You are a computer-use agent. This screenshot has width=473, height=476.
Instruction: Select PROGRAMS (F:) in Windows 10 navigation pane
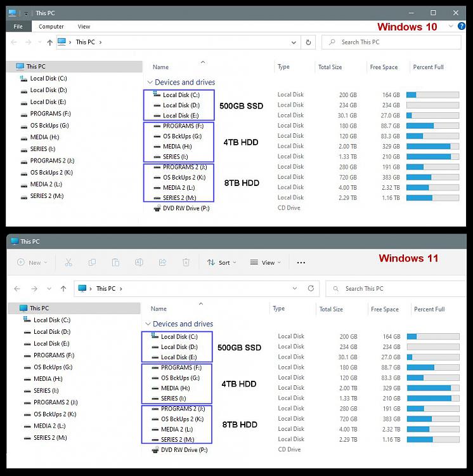coord(50,114)
